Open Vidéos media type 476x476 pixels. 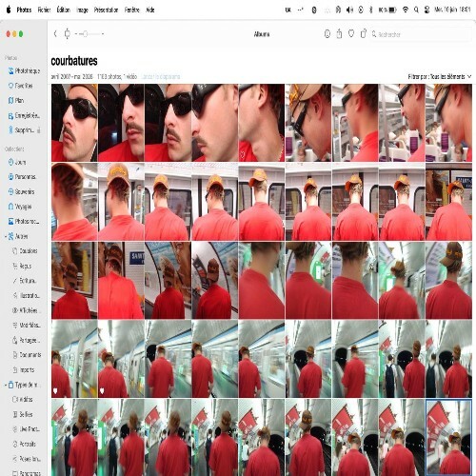23,399
